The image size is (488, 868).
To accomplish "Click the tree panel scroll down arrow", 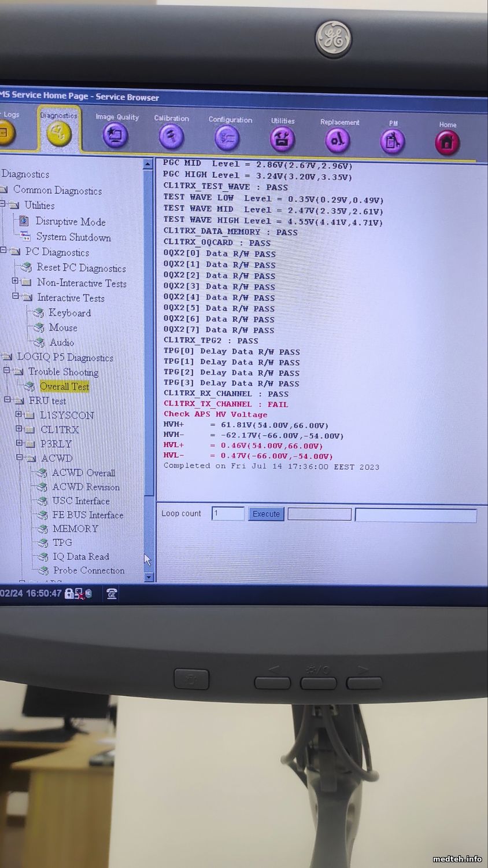I will 148,577.
